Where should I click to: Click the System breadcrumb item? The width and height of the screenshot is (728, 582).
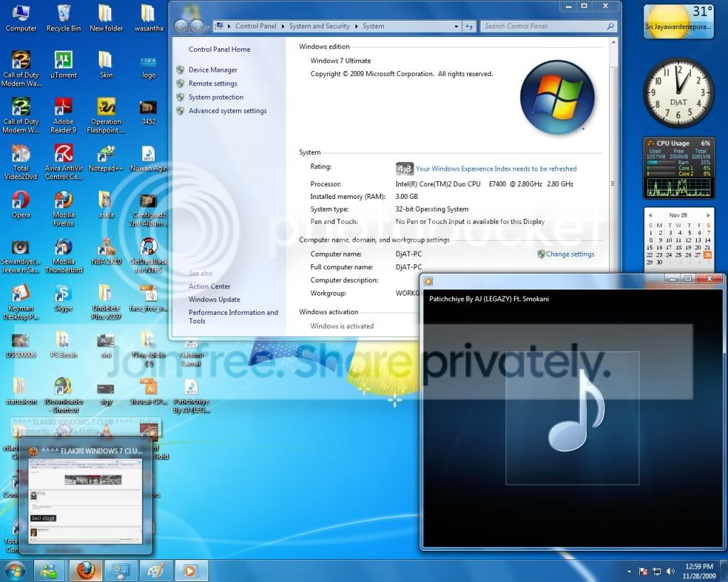click(x=373, y=26)
